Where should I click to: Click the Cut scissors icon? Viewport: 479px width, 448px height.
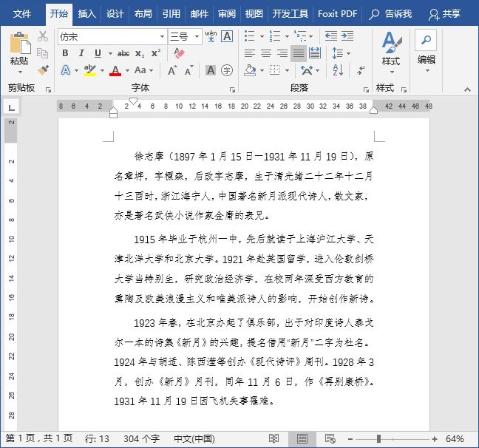[x=43, y=36]
